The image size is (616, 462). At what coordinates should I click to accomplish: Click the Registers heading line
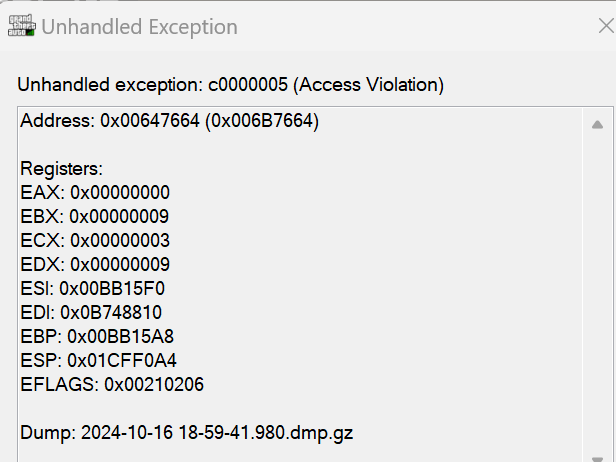point(61,169)
